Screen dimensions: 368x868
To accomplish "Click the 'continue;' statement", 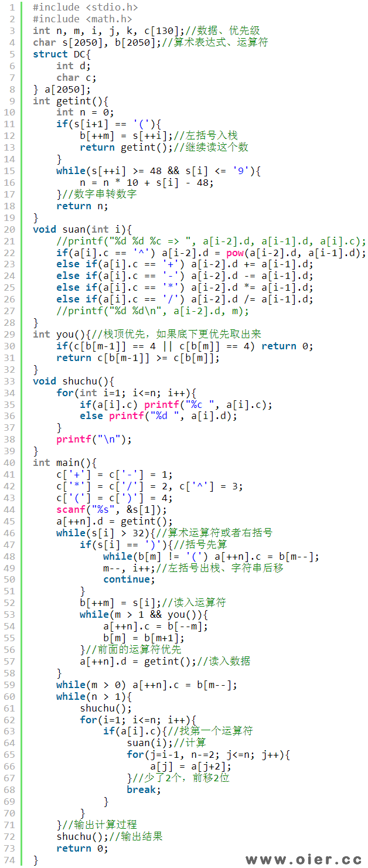I will coord(130,580).
